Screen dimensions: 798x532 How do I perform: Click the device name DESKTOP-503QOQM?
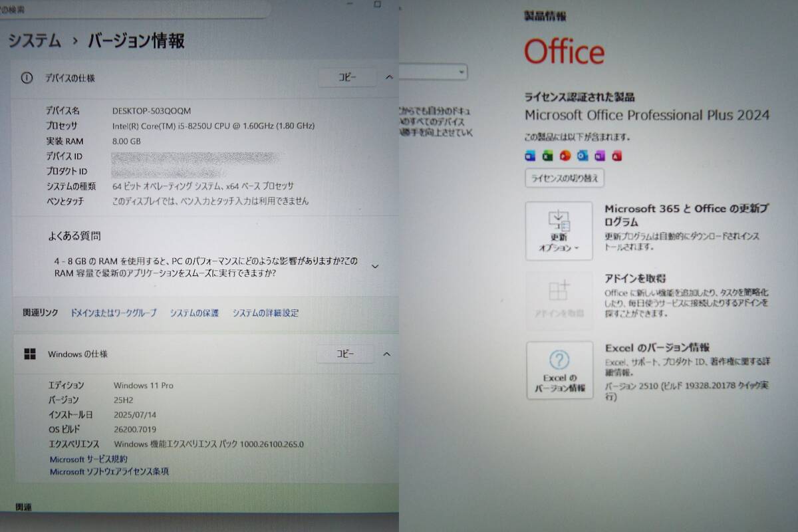click(152, 110)
